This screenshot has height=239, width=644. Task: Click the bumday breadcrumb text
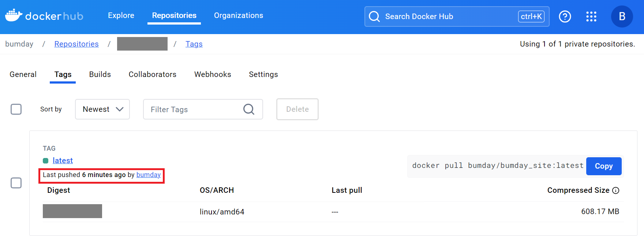(x=19, y=44)
